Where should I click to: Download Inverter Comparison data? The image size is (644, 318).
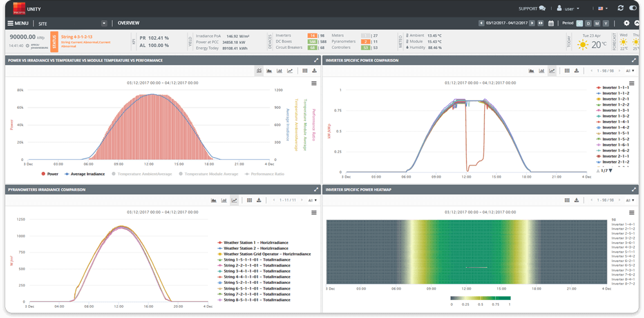tap(576, 71)
